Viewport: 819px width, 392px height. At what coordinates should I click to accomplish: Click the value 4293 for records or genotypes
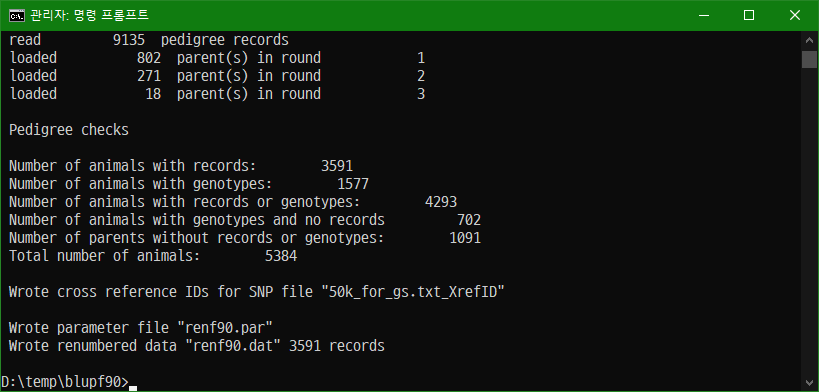point(441,202)
